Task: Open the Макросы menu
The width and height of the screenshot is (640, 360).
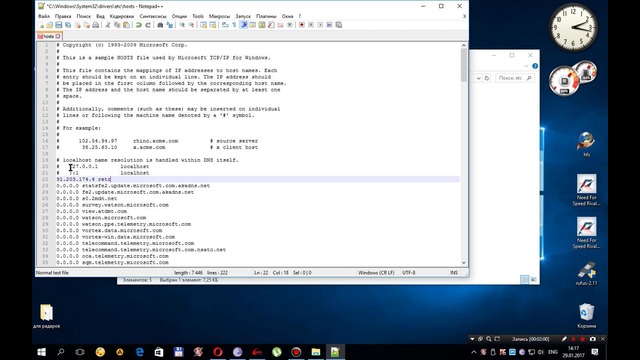Action: tap(219, 16)
